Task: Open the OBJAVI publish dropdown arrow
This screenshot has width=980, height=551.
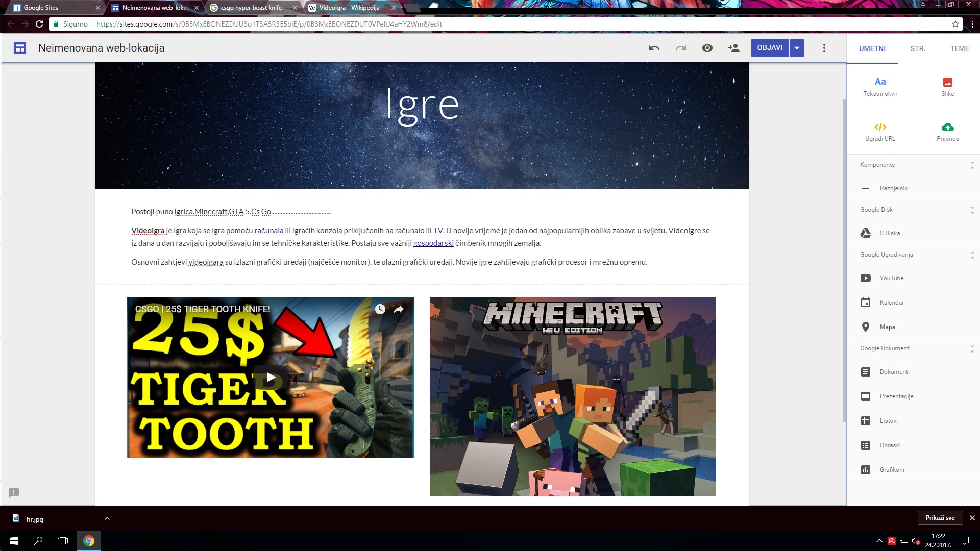Action: pos(797,48)
